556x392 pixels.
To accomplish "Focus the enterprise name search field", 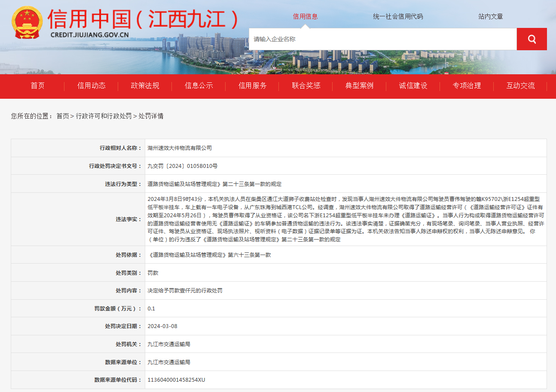I will 383,39.
